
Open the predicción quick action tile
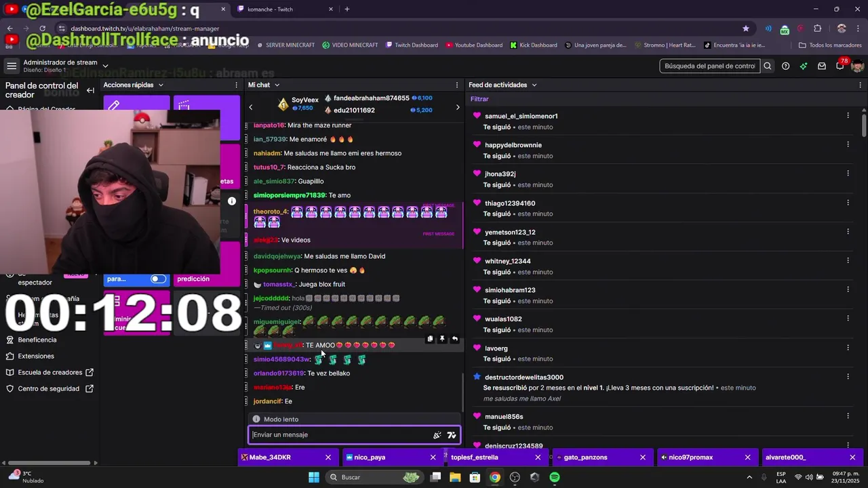[207, 264]
